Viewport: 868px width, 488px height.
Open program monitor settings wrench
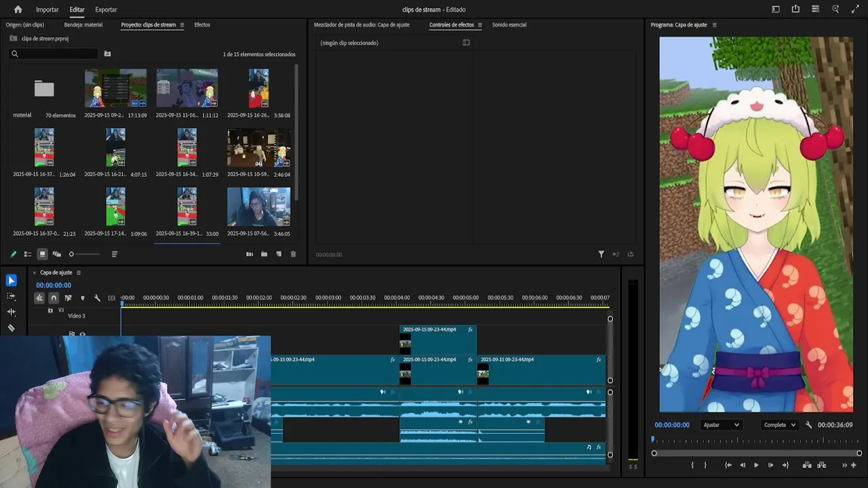point(809,425)
